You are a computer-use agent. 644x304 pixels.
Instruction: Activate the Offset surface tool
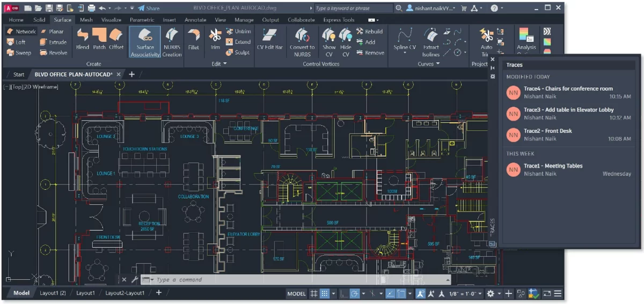click(116, 39)
